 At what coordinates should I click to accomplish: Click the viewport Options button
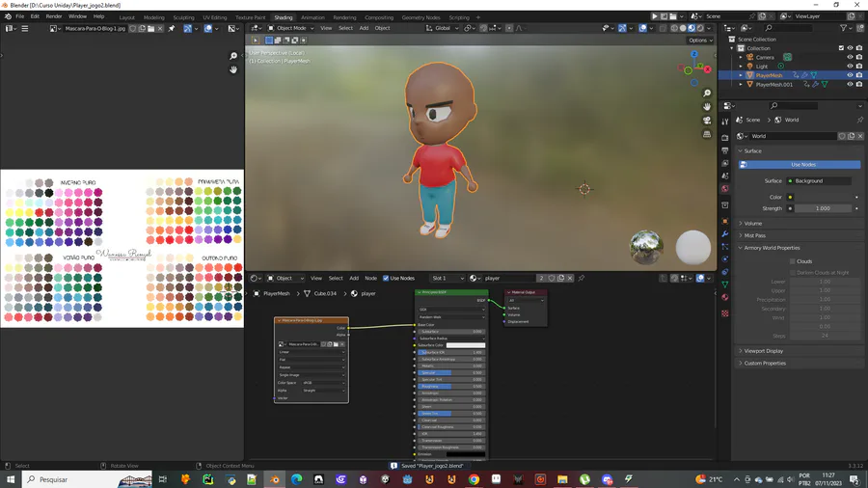[699, 41]
